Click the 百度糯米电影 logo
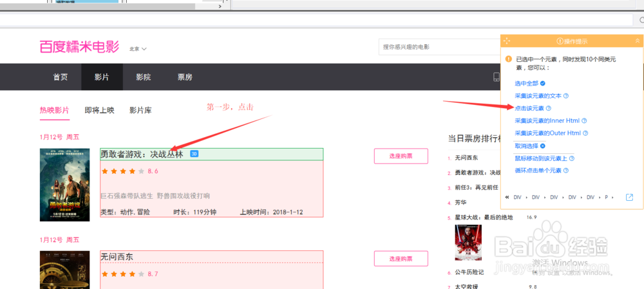 pos(79,47)
